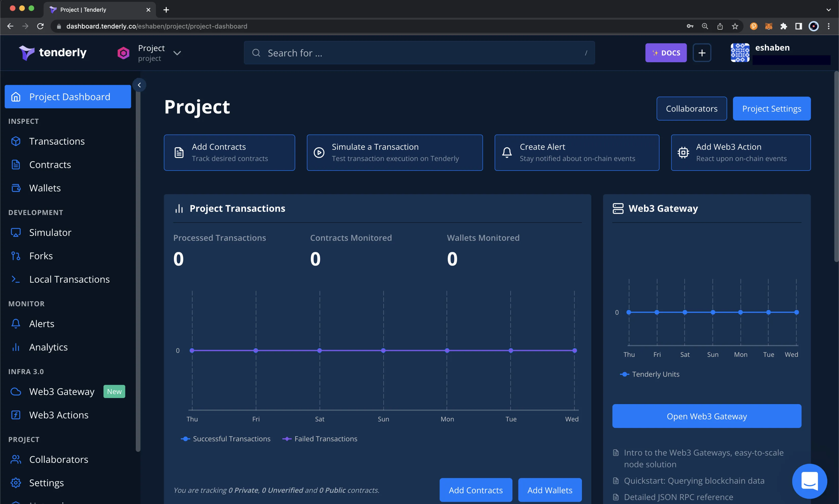Click the Add Contracts quick action card

[229, 152]
